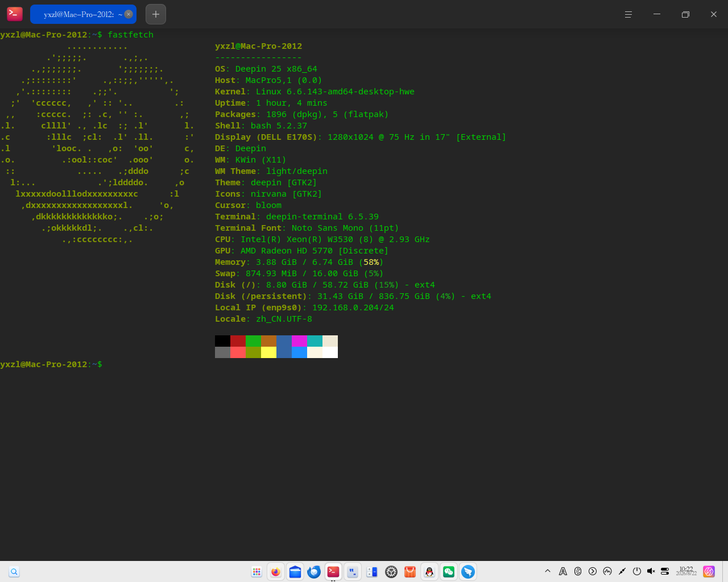Image resolution: width=728 pixels, height=582 pixels.
Task: Open the terminal hamburger menu
Action: [x=628, y=14]
